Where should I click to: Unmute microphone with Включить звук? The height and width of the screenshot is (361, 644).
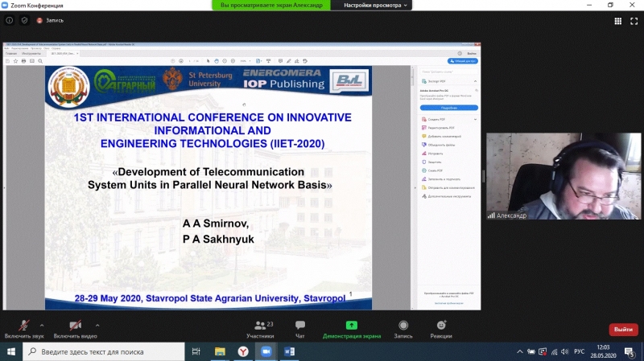pyautogui.click(x=24, y=330)
